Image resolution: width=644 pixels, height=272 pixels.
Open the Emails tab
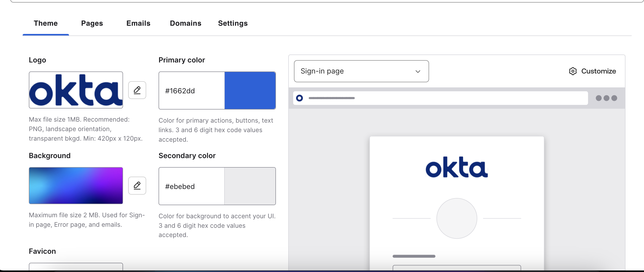pos(138,23)
